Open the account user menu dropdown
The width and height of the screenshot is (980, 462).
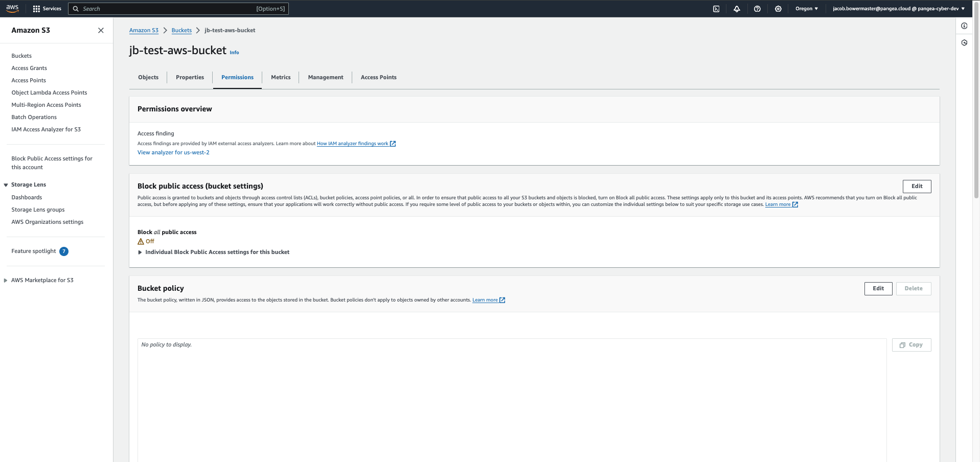pyautogui.click(x=899, y=9)
